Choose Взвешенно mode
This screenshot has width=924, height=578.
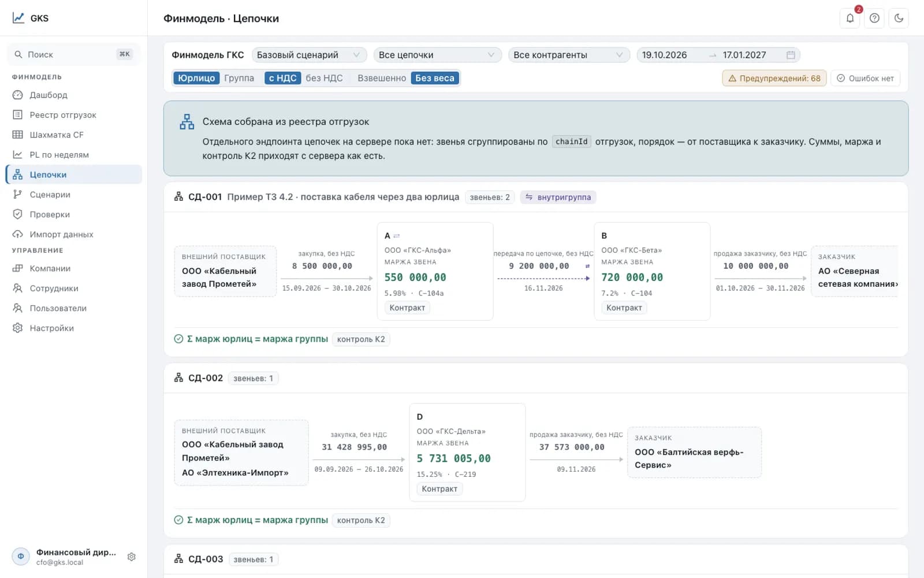click(382, 78)
